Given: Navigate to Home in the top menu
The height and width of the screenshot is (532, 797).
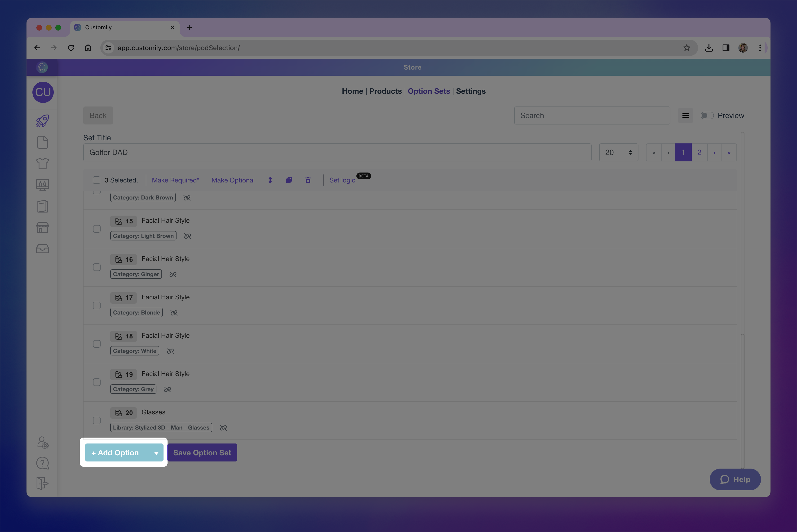Looking at the screenshot, I should pos(352,91).
